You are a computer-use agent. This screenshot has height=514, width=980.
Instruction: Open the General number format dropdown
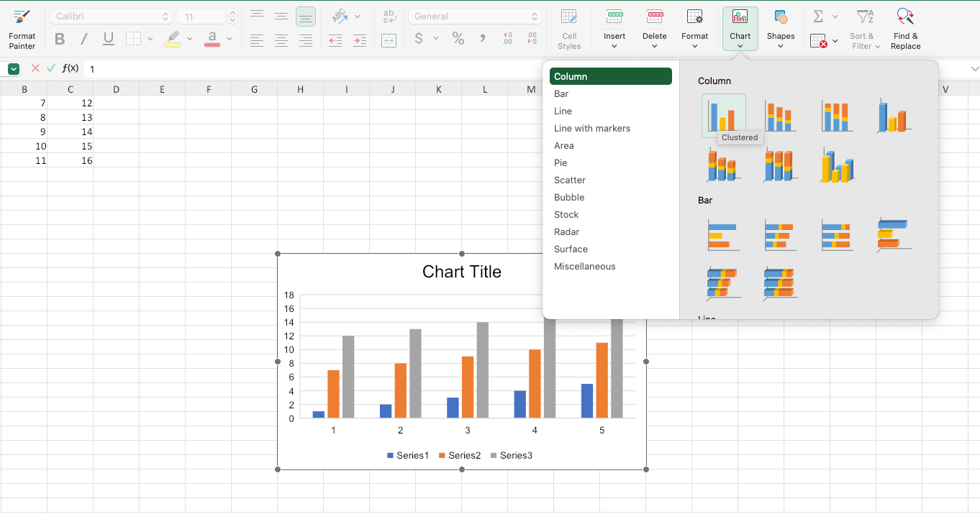[475, 17]
